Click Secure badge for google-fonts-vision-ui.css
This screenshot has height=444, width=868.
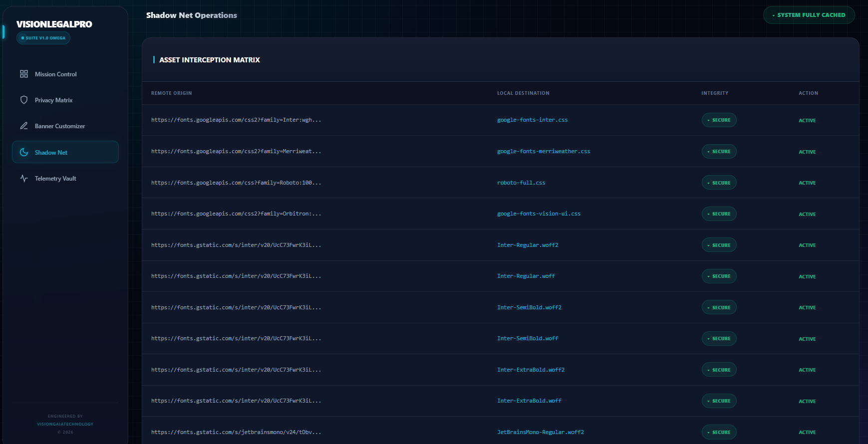[x=719, y=214]
